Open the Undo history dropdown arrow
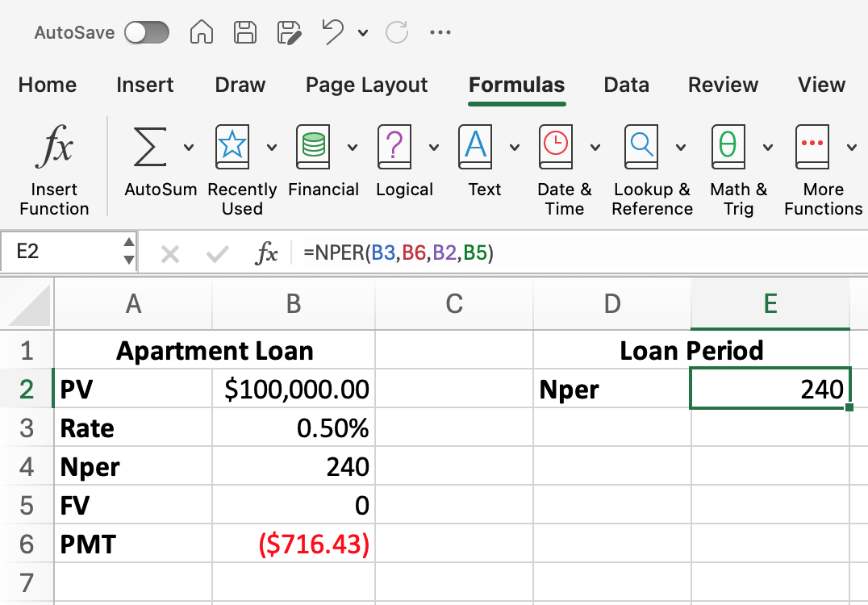Viewport: 868px width, 605px height. [x=363, y=32]
